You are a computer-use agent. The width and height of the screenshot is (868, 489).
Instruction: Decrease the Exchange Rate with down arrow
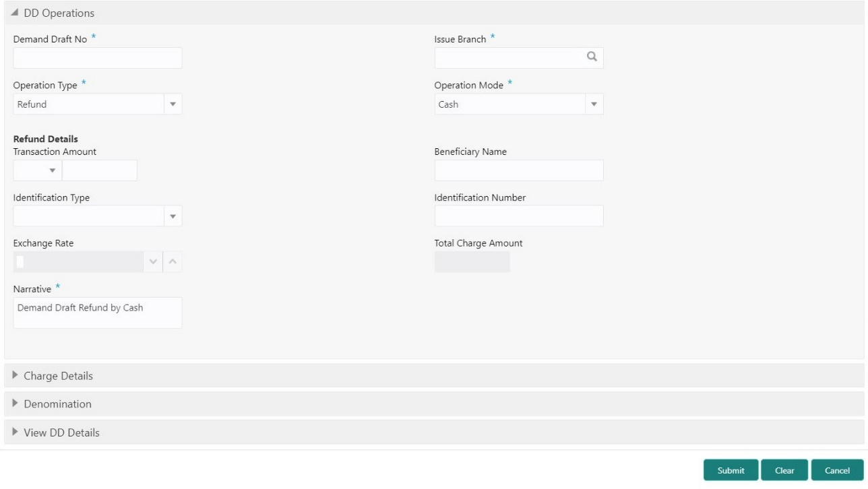pos(154,262)
